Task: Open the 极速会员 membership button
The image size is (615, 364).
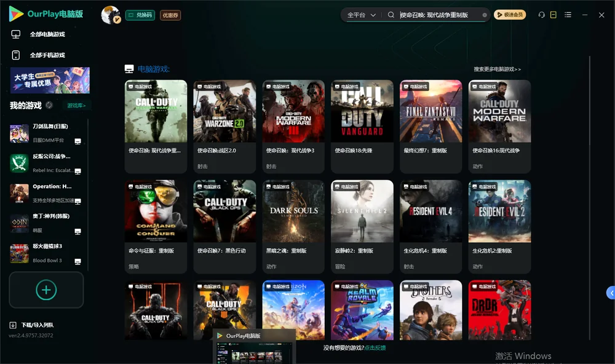Action: click(510, 15)
